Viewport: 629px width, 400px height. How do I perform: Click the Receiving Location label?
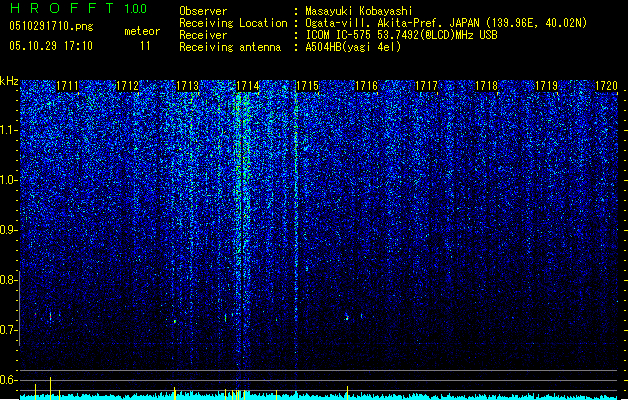pyautogui.click(x=233, y=23)
